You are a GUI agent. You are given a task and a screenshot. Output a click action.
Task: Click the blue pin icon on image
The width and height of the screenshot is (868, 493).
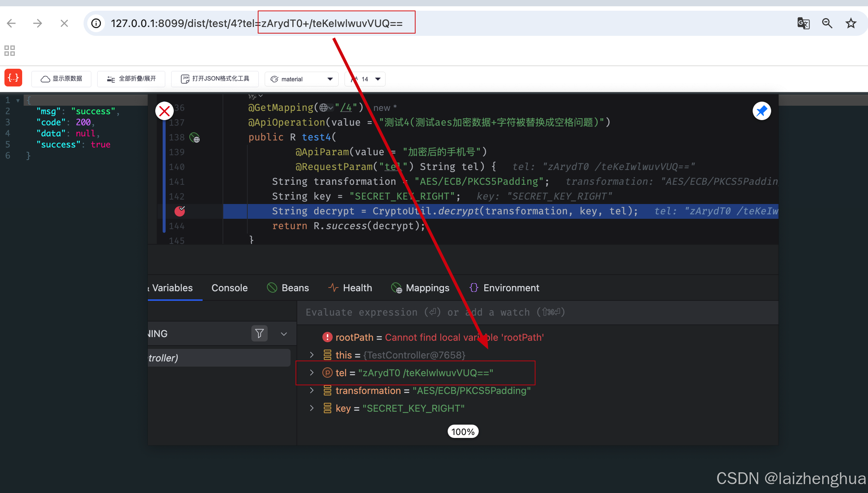coord(762,111)
